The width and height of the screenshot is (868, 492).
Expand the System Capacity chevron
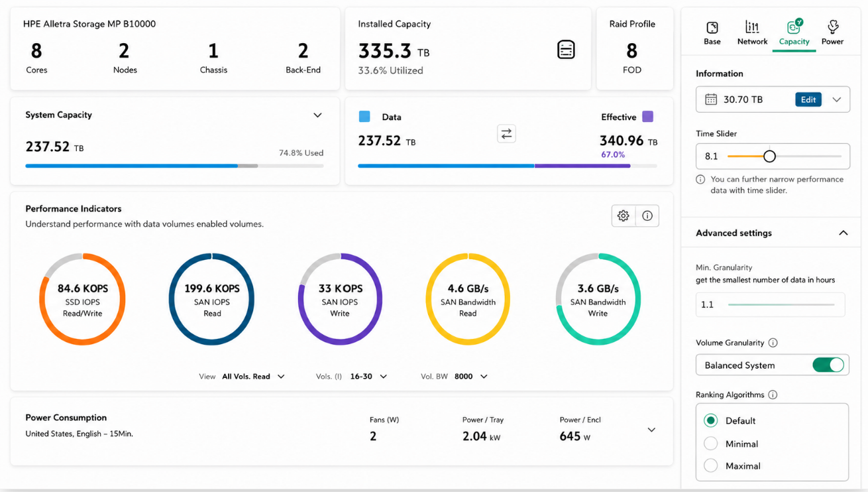point(317,115)
